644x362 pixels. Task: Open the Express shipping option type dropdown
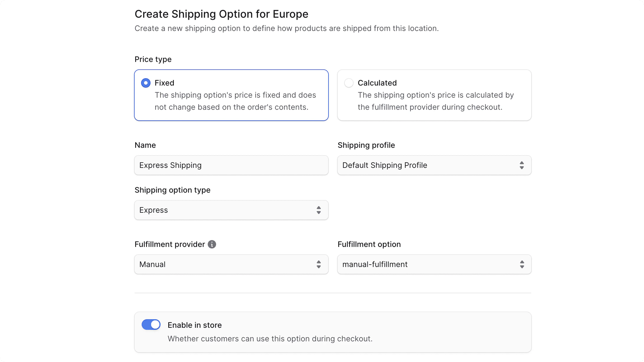[x=231, y=210]
